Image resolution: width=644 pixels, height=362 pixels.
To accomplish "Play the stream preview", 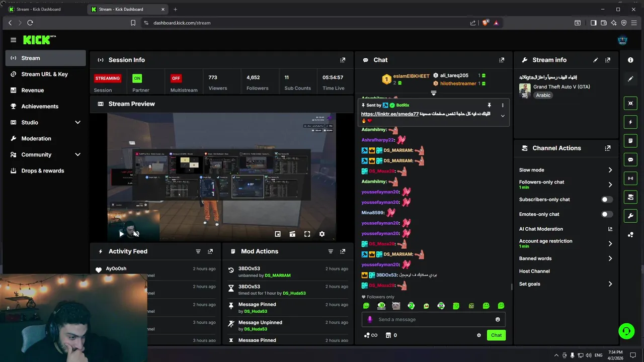I will click(121, 234).
